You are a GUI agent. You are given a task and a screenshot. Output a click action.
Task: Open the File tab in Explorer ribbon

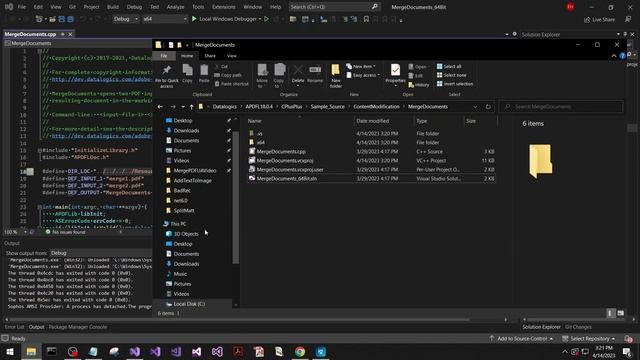click(x=164, y=56)
